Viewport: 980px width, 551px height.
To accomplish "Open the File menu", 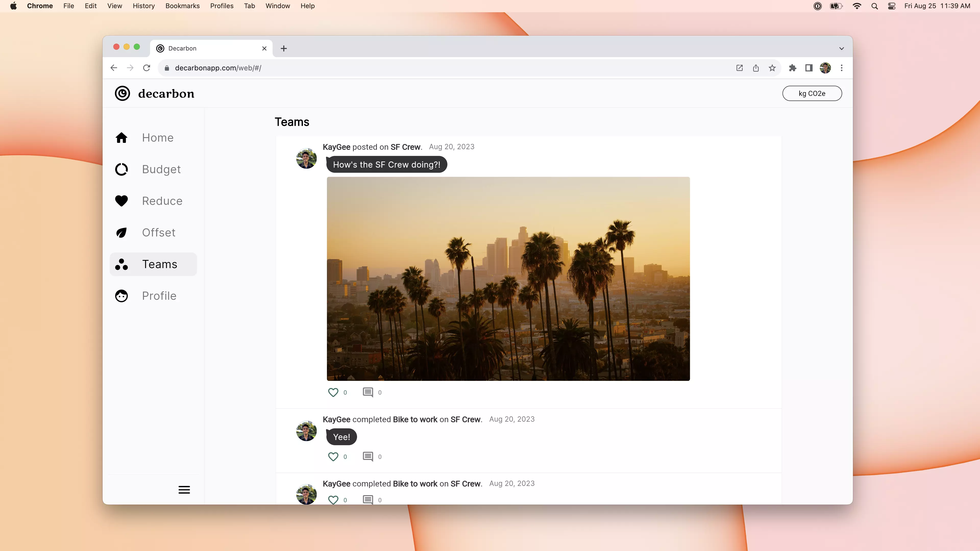I will tap(68, 6).
